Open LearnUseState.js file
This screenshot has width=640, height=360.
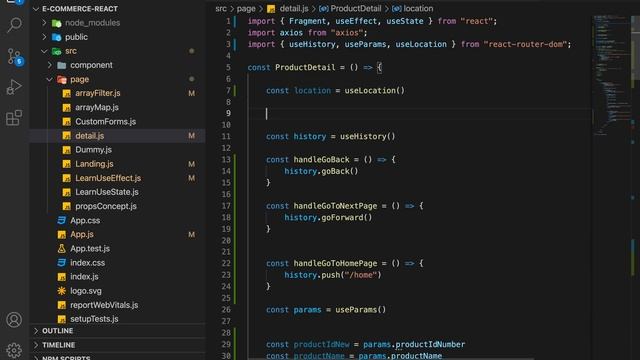click(107, 192)
